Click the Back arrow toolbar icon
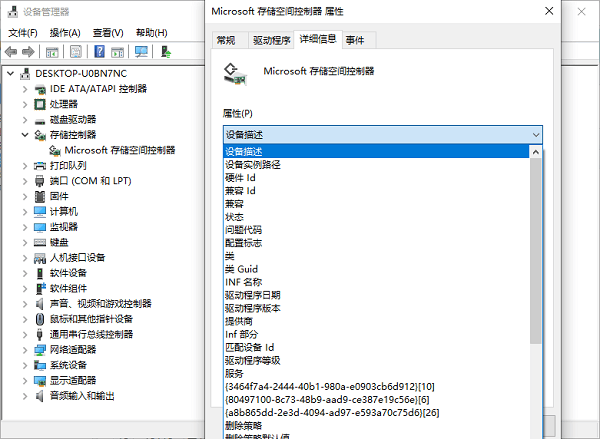The width and height of the screenshot is (600, 439). (x=11, y=52)
